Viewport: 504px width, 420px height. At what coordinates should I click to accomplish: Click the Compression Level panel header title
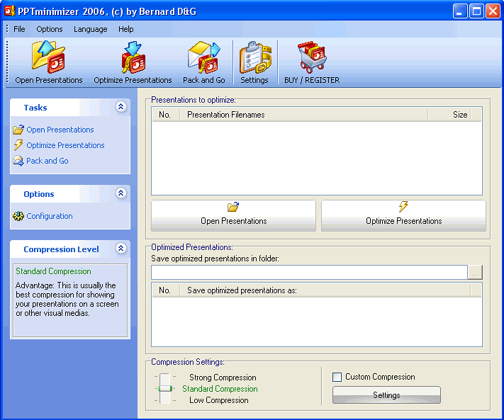pyautogui.click(x=61, y=249)
